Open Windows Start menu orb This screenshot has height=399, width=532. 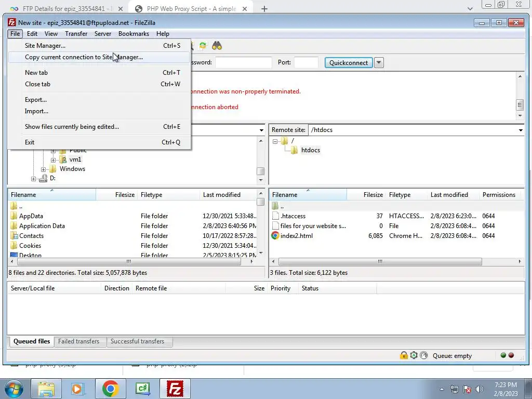click(14, 389)
